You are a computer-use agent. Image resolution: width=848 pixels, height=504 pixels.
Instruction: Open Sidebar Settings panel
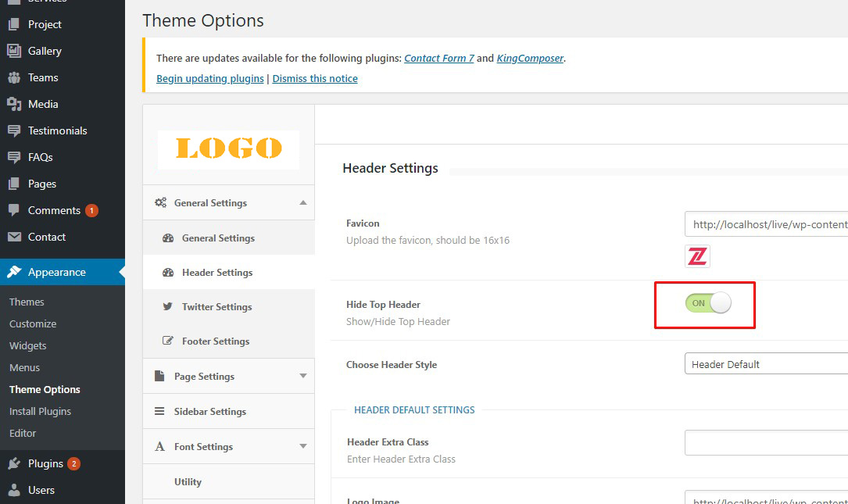tap(209, 411)
